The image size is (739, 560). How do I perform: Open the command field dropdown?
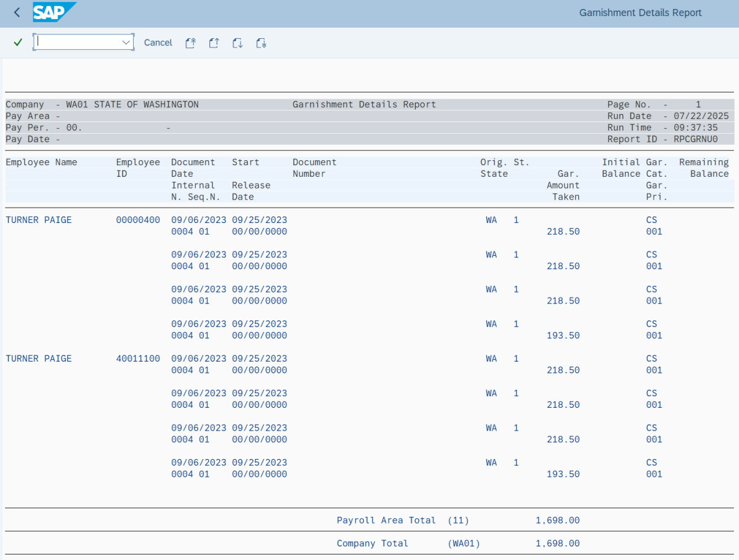coord(126,42)
